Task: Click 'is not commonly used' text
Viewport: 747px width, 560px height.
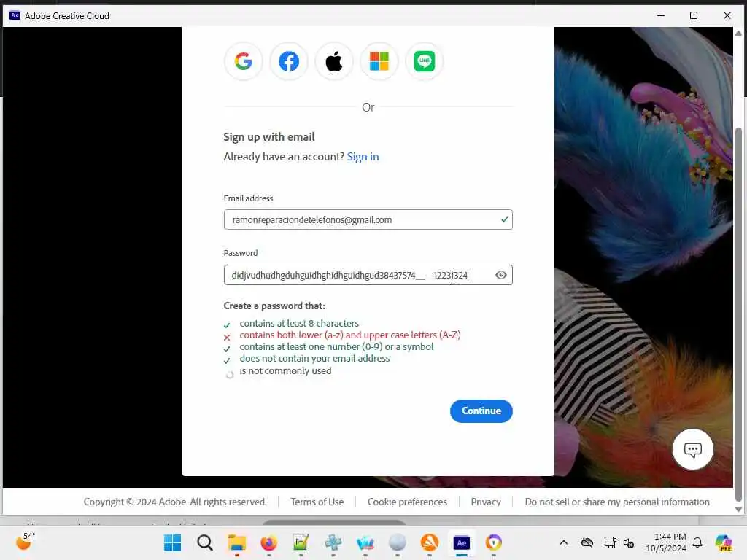Action: 285,370
